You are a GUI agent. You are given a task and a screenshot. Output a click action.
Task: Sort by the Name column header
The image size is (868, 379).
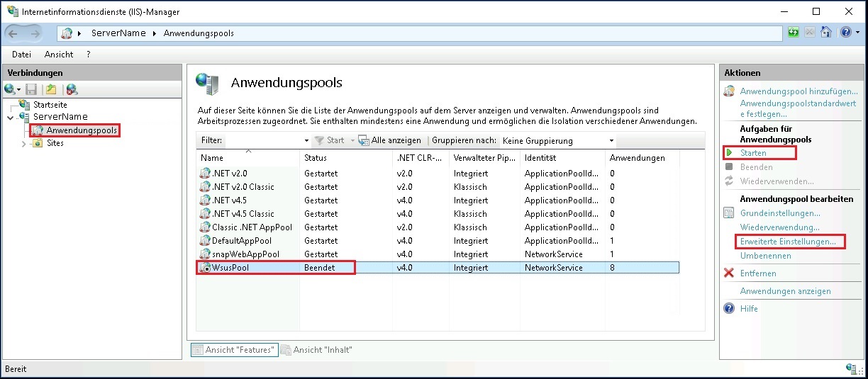[x=247, y=158]
